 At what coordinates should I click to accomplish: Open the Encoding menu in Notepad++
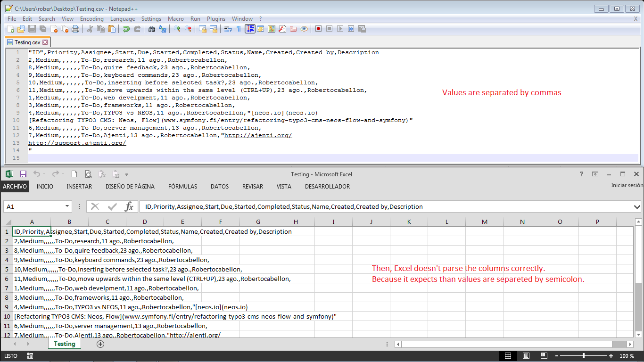(92, 19)
